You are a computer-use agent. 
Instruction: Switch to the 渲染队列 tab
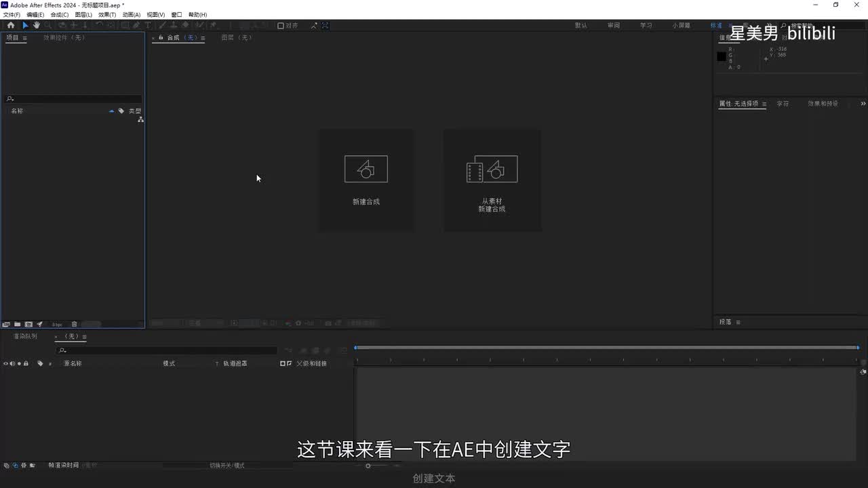(25, 336)
